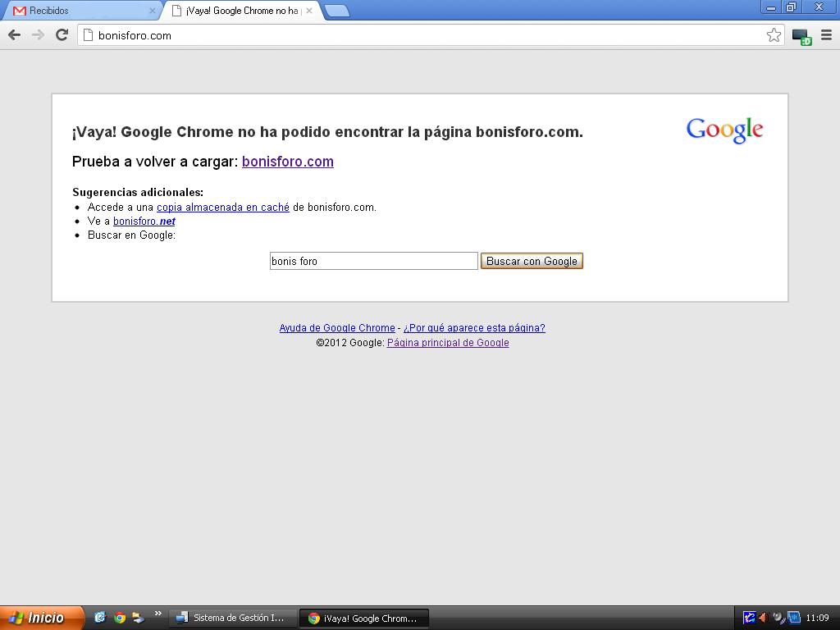
Task: Click the green monitor extension icon
Action: (802, 37)
